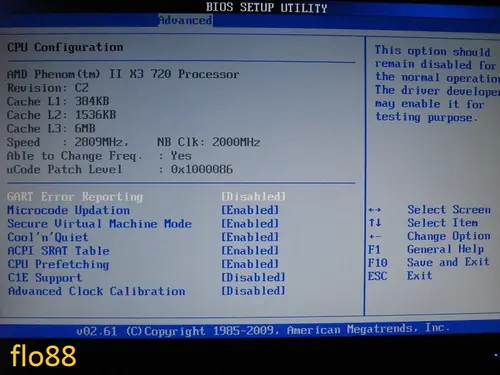This screenshot has width=500, height=375.
Task: Click the left-right arrows Select Screen icon
Action: [375, 210]
